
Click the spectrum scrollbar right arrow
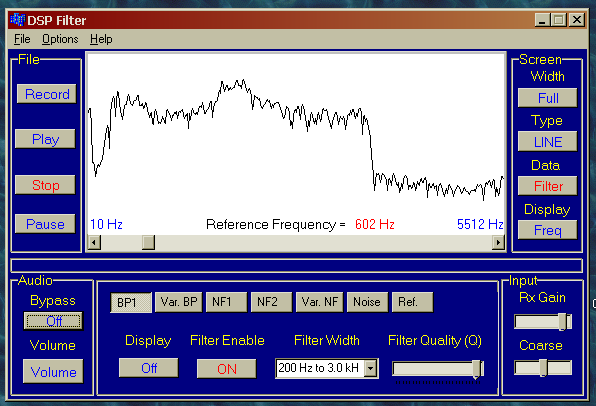point(498,242)
